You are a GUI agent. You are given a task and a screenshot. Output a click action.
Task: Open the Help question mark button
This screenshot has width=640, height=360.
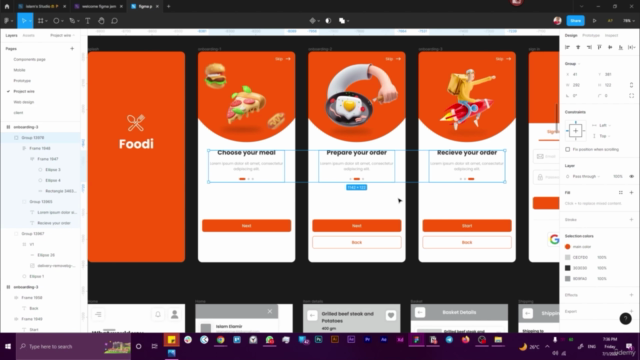[625, 318]
